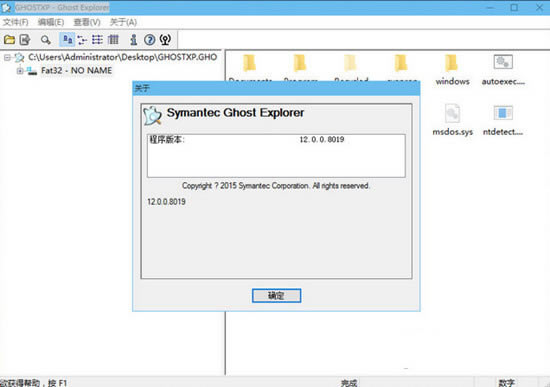Open the 文件(F) menu

(x=15, y=22)
